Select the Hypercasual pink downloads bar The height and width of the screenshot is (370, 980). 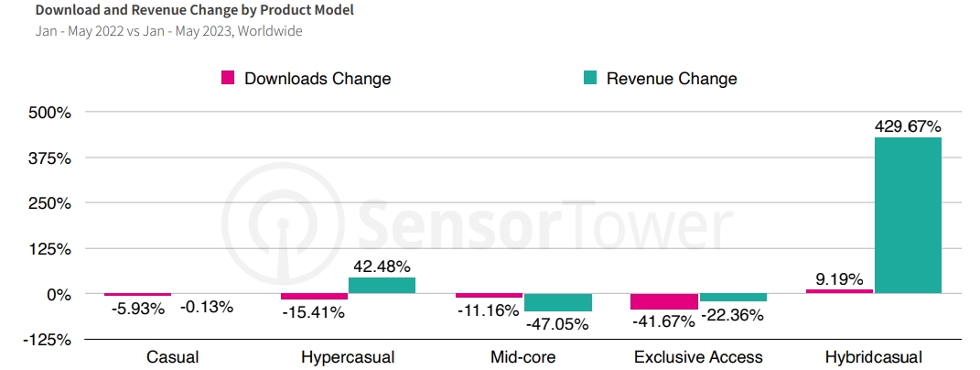[x=314, y=297]
